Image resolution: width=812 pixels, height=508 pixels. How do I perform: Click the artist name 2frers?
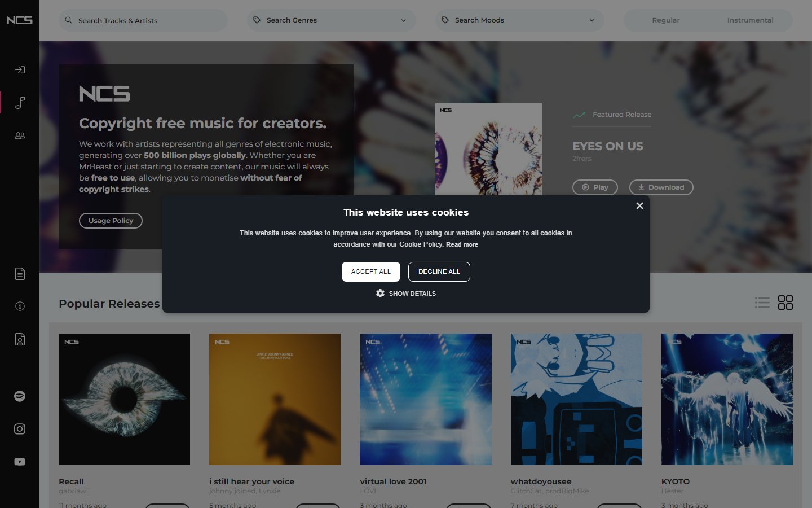coord(582,159)
